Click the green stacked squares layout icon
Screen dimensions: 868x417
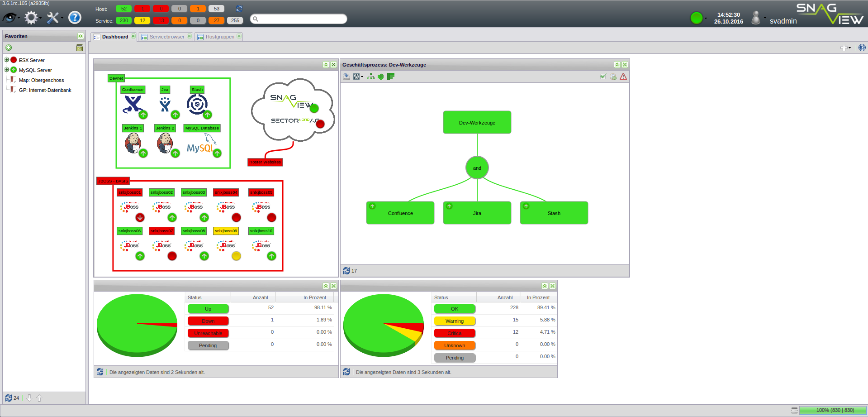[x=391, y=77]
